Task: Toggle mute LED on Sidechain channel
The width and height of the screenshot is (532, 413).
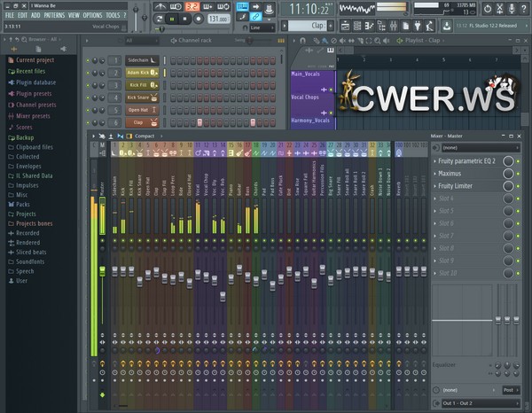Action: (89, 60)
